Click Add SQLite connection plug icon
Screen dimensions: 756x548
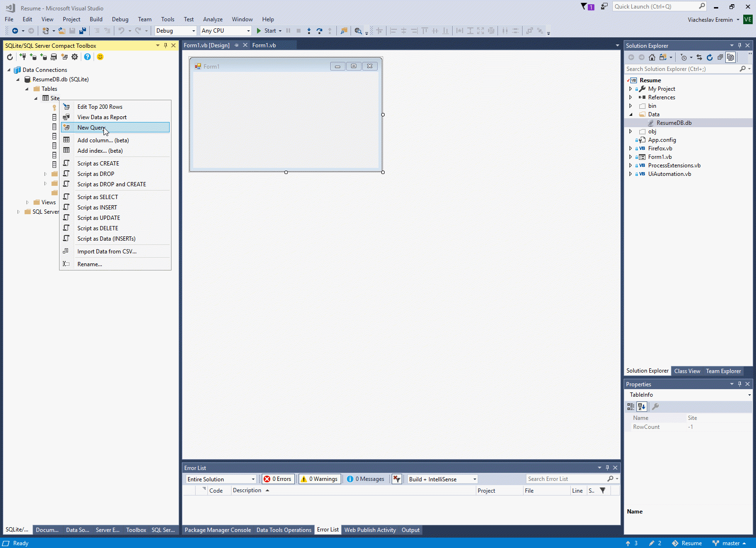(x=23, y=57)
